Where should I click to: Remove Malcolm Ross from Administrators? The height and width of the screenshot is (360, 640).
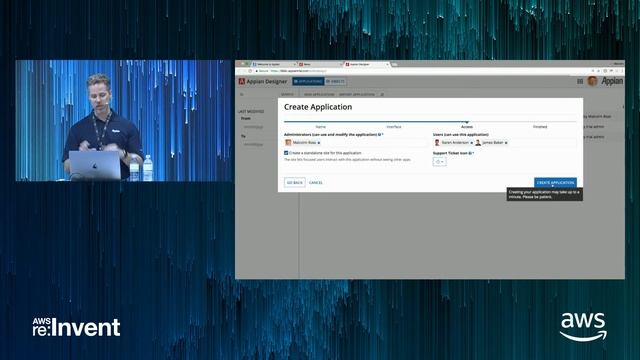(319, 143)
